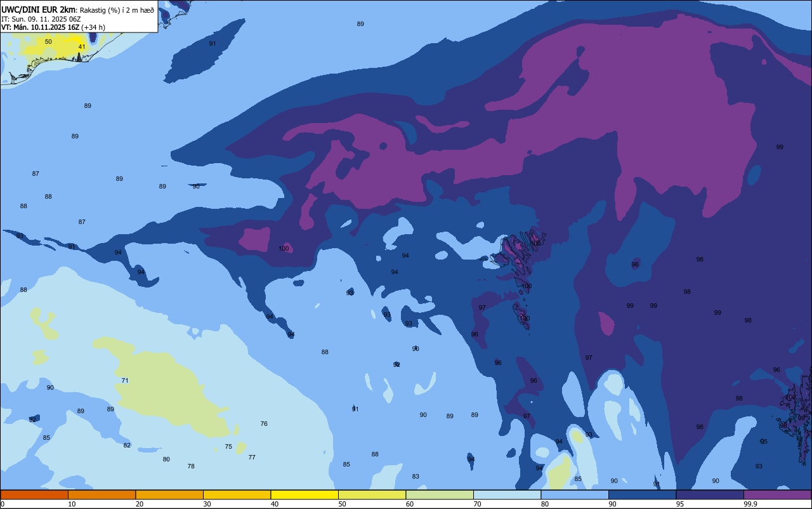This screenshot has height=509, width=812.
Task: Click the bright yellow 40–50 legend segment
Action: pos(304,494)
